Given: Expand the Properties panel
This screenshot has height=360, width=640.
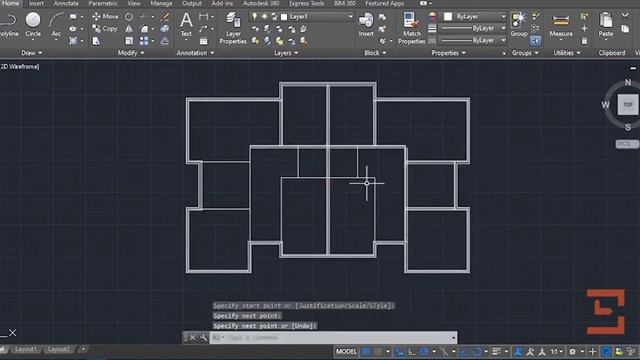Looking at the screenshot, I should tap(448, 53).
